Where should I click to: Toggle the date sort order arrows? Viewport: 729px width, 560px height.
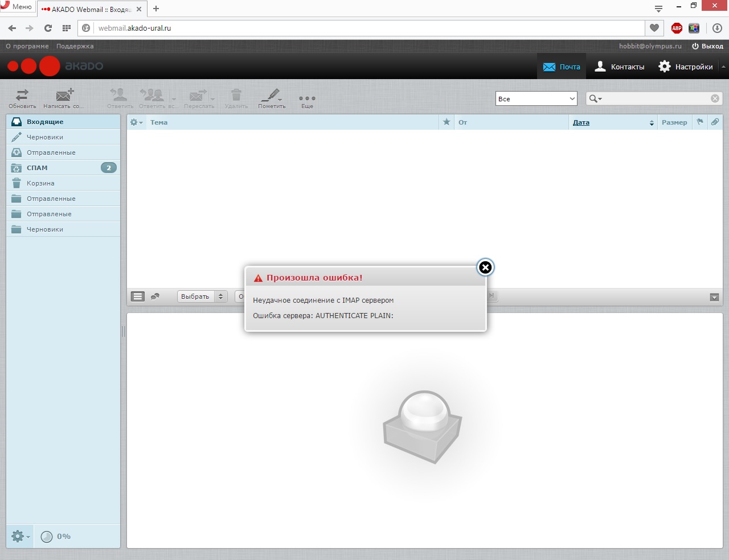[x=652, y=123]
